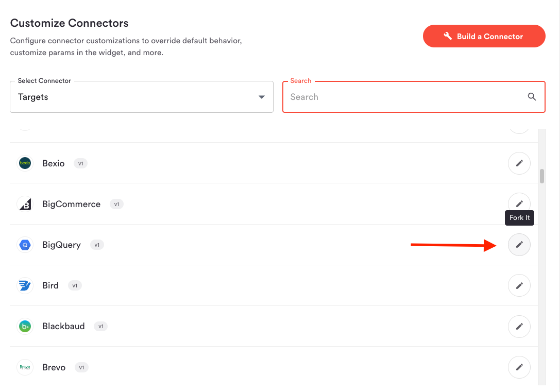Click the Fork It pencil for BigQuery

pyautogui.click(x=519, y=245)
